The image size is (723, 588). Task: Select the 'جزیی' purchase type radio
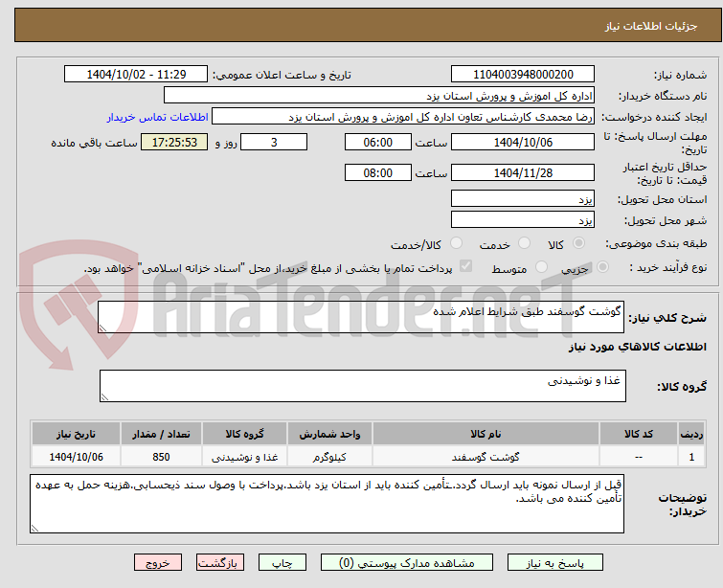click(x=602, y=267)
